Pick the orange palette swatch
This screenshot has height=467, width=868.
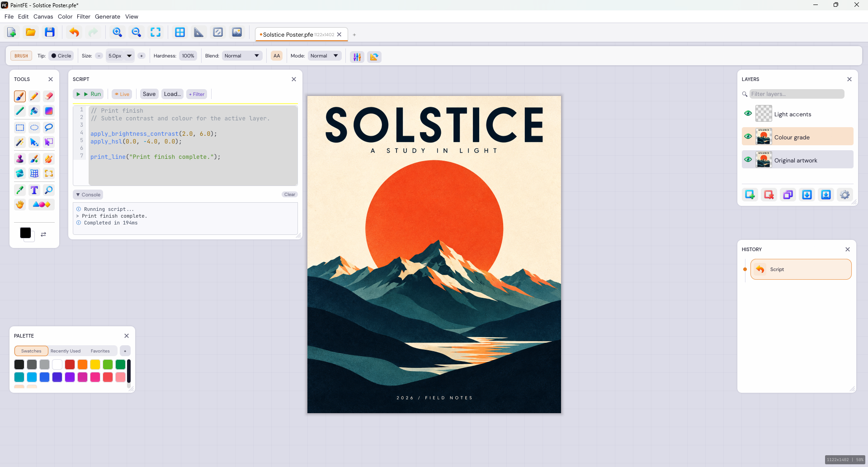[82, 365]
